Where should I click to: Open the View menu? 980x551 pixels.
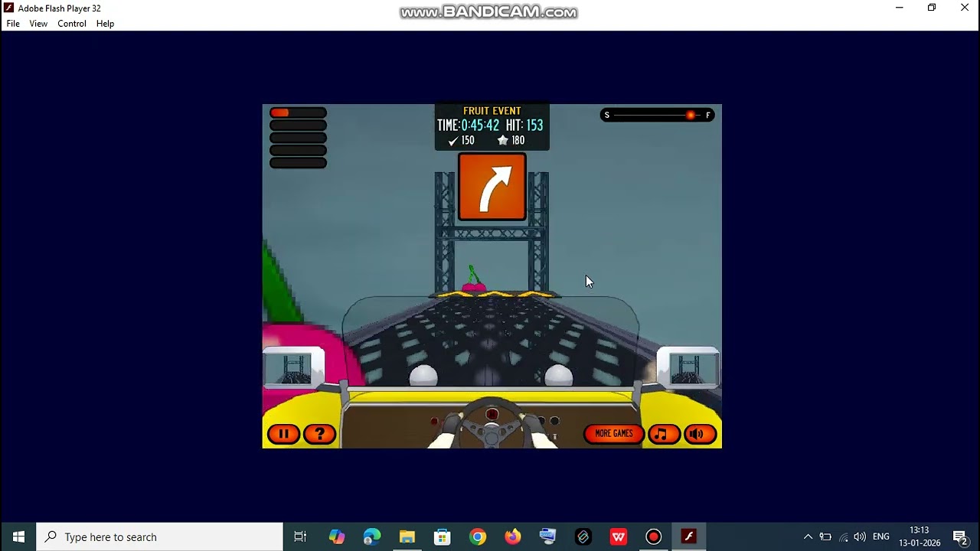pyautogui.click(x=38, y=24)
